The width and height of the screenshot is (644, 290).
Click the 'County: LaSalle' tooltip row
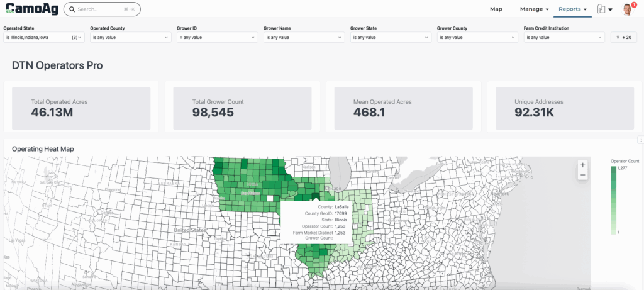pos(333,206)
